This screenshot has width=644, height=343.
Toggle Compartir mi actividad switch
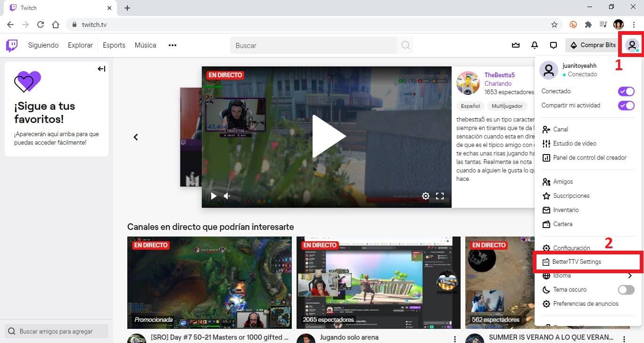[x=626, y=106]
